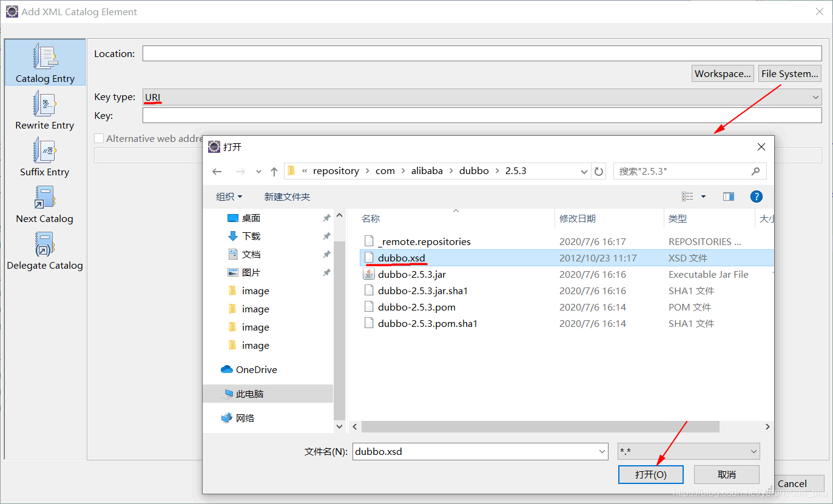Click the File System... button
The height and width of the screenshot is (504, 833).
[790, 73]
